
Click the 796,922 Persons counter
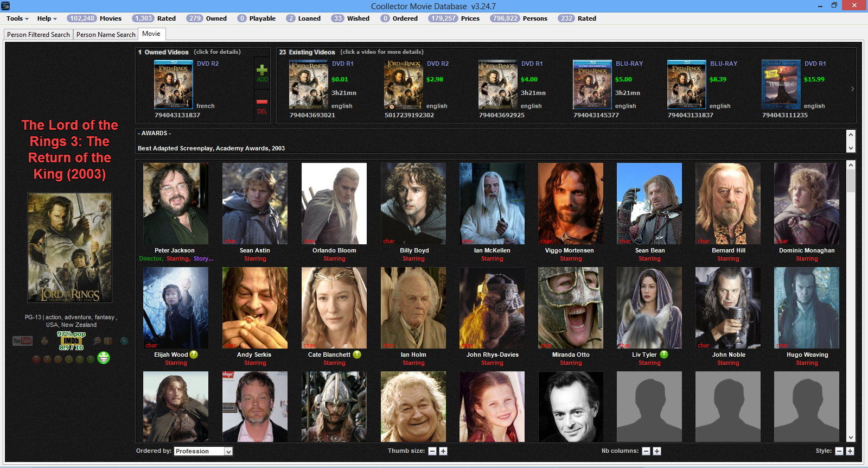[x=519, y=18]
